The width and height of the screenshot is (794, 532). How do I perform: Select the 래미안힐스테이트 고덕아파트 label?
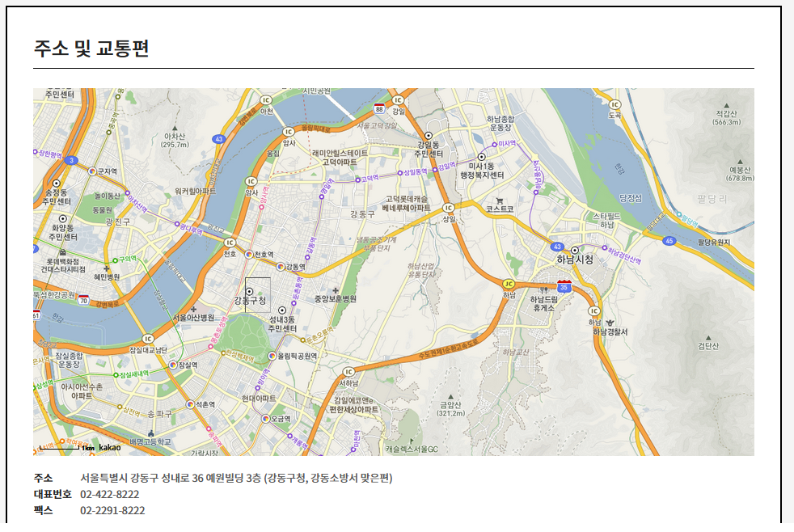coord(340,158)
